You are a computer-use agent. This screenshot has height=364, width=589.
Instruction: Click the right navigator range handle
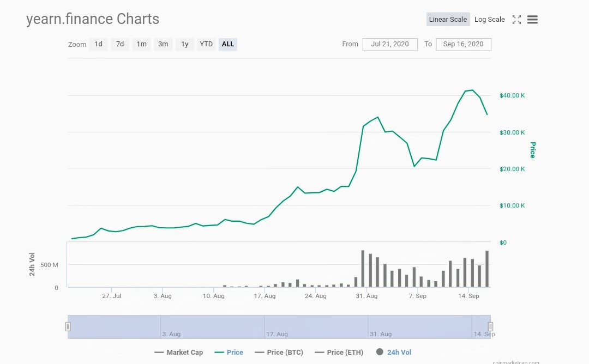(490, 327)
